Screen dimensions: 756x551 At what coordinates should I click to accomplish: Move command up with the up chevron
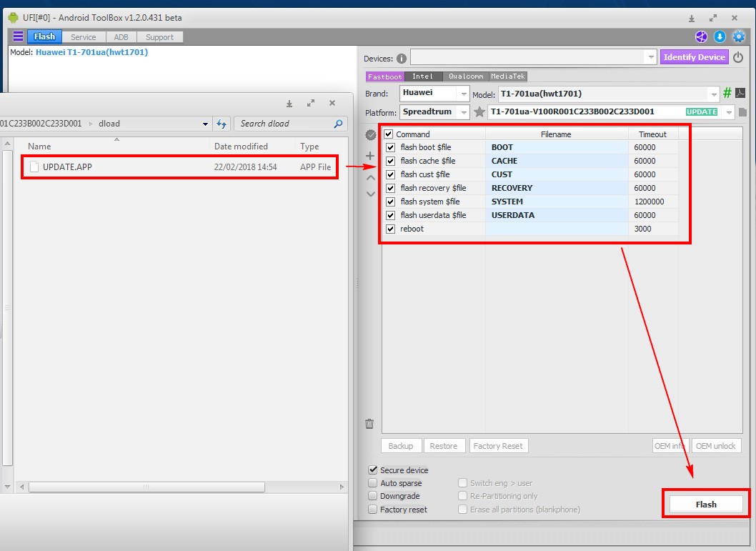[x=370, y=178]
